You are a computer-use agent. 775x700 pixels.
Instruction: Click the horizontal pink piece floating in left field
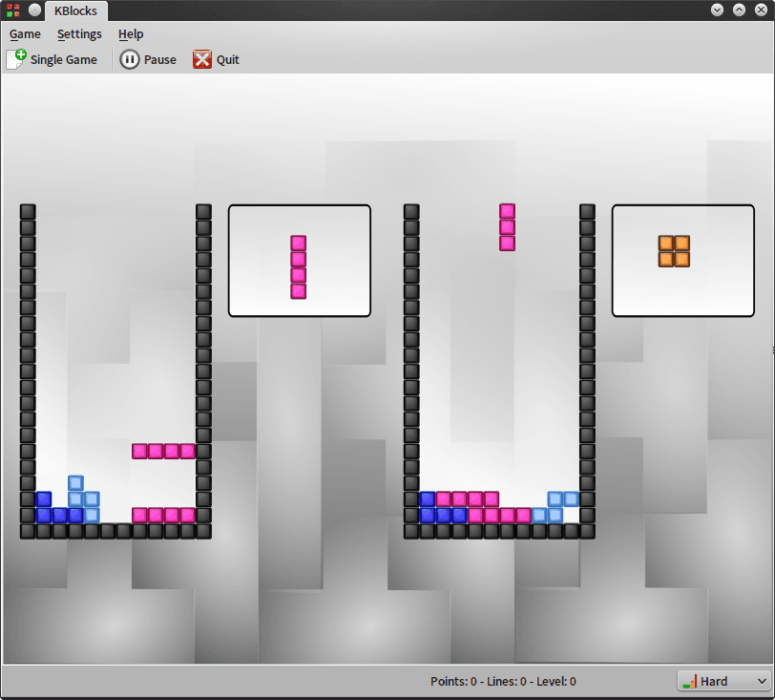point(163,451)
